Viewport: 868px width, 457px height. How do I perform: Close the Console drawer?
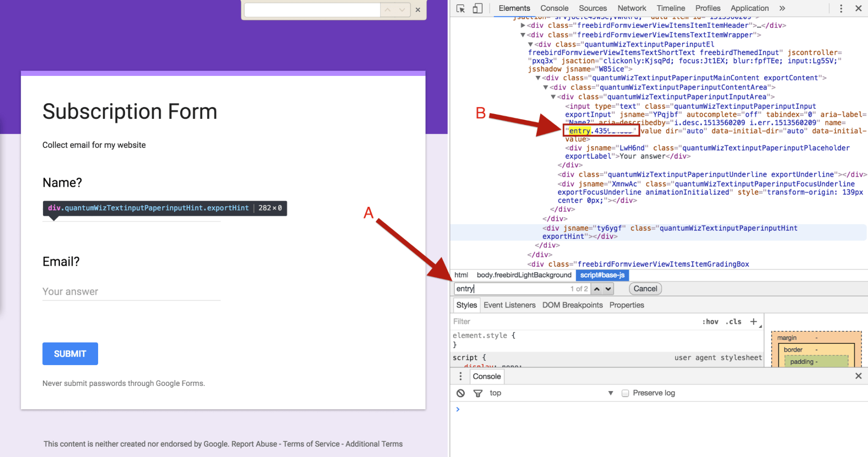coord(859,376)
